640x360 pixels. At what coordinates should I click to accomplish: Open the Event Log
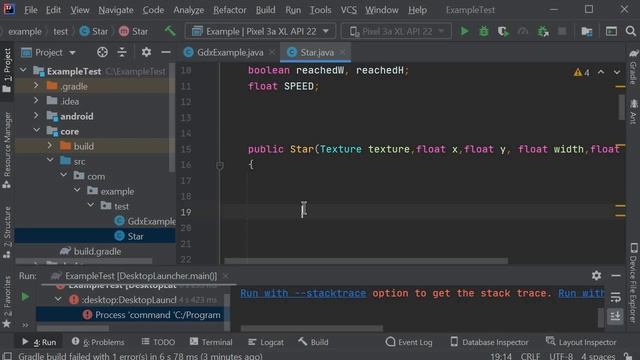(x=409, y=342)
